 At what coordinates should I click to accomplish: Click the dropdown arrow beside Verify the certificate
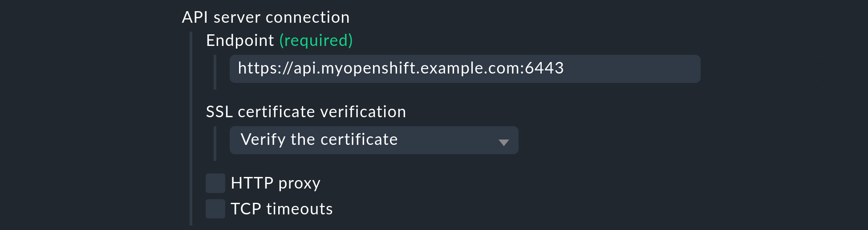click(503, 142)
